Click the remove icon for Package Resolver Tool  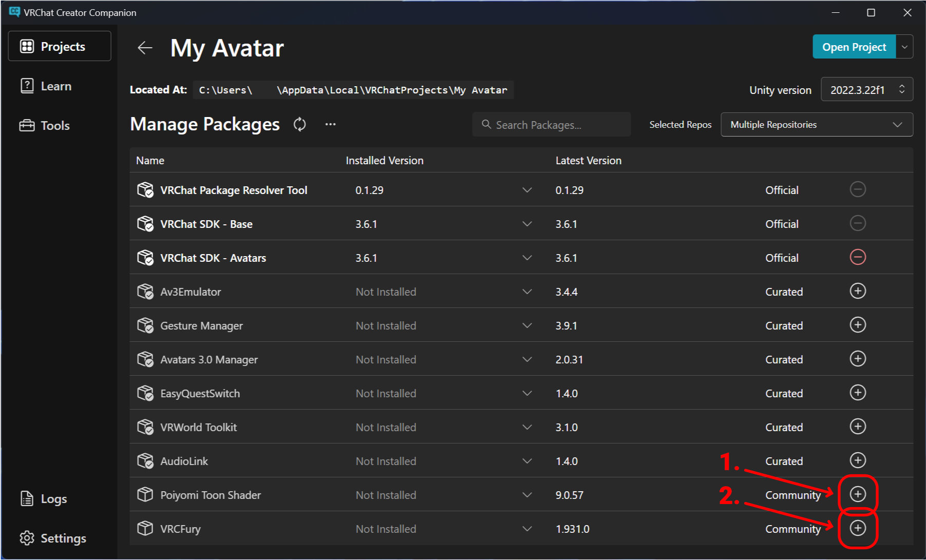click(x=858, y=189)
